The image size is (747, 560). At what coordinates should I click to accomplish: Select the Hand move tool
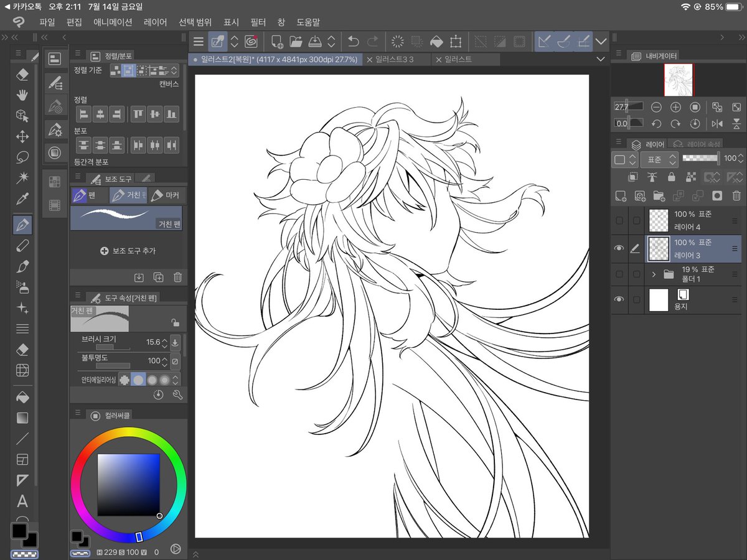click(x=22, y=95)
